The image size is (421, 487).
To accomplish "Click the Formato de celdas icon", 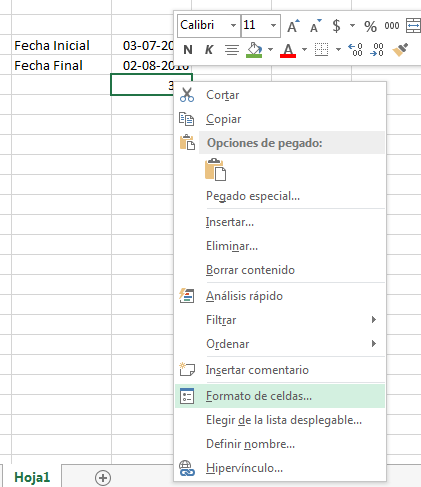I will tap(187, 396).
